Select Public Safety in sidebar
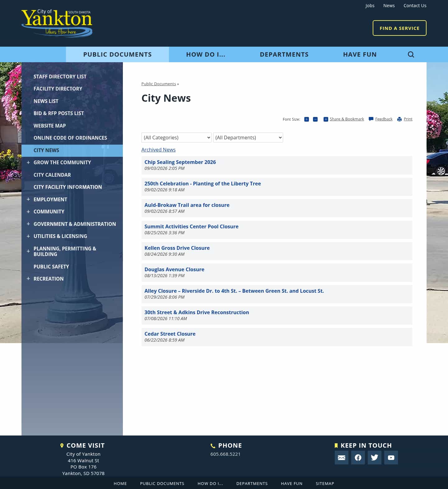 tap(51, 267)
